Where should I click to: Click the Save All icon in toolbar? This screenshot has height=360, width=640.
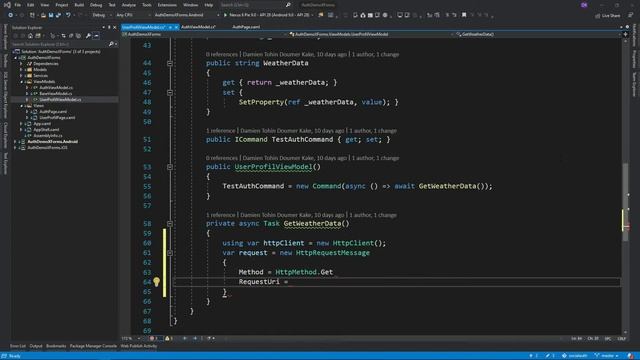point(58,15)
